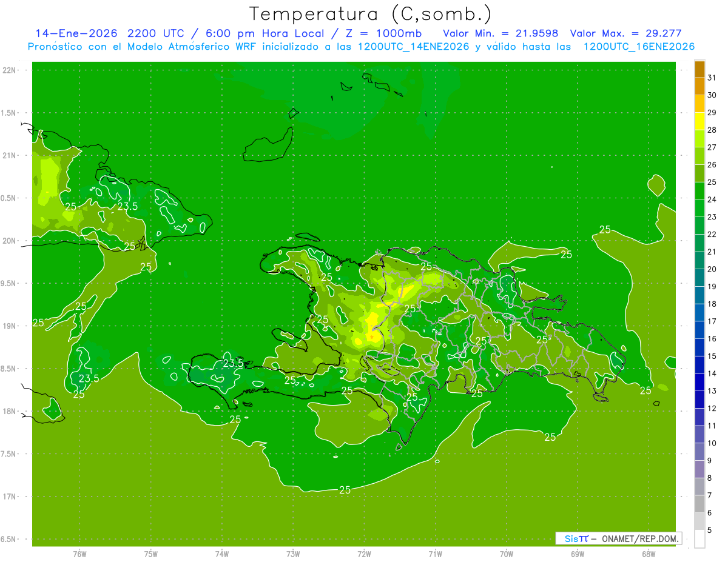Click the 76W longitude axis label
728x562 pixels.
click(79, 554)
